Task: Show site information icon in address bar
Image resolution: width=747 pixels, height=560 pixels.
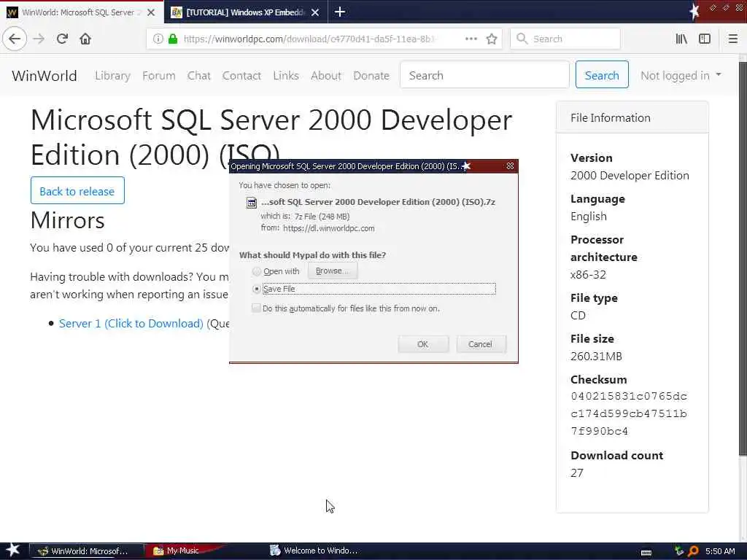Action: [x=158, y=39]
